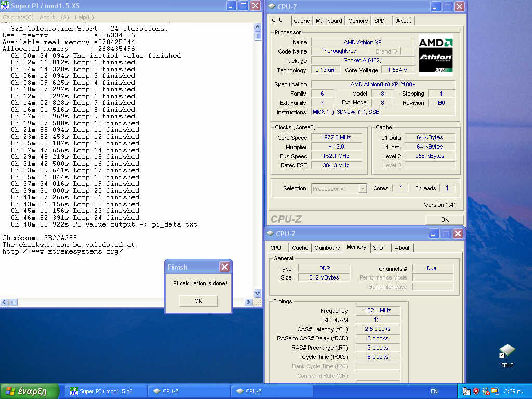Open the About menu in Super PI
The width and height of the screenshot is (532, 399).
54,17
